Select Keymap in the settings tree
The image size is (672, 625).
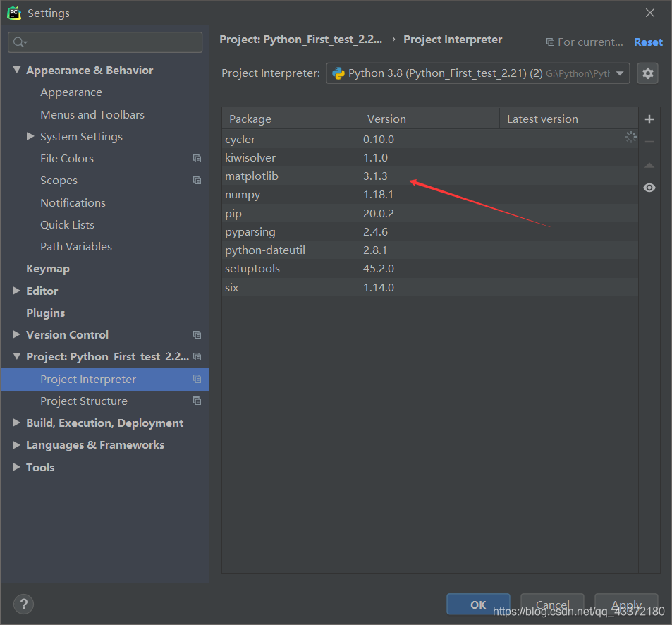point(47,269)
